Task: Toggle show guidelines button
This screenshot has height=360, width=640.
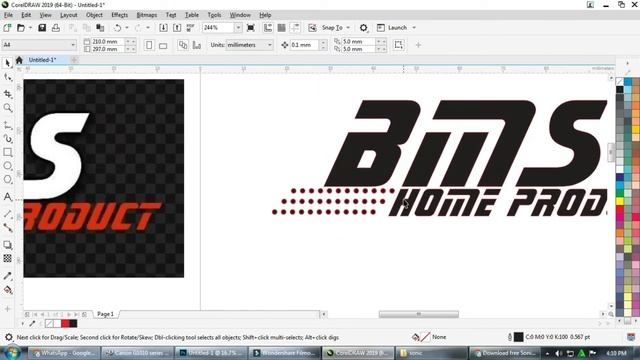Action: pos(295,28)
